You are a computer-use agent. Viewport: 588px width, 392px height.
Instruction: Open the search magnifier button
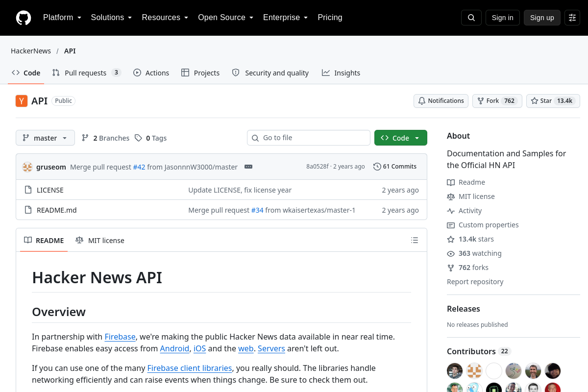pyautogui.click(x=471, y=18)
